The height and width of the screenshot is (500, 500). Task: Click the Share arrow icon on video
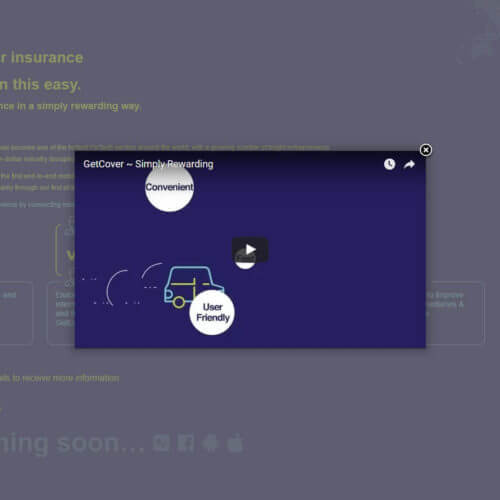tap(409, 164)
